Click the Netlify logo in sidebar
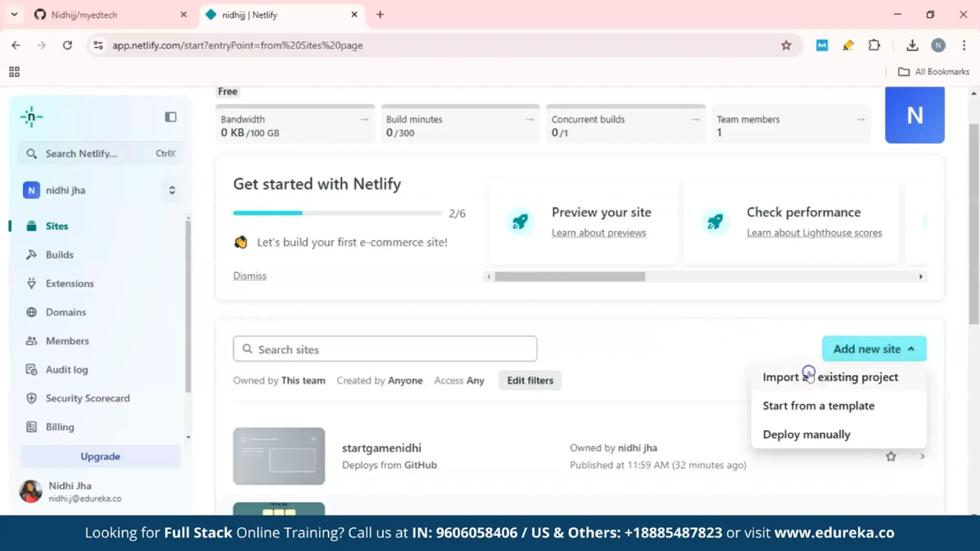The width and height of the screenshot is (980, 551). (x=32, y=117)
